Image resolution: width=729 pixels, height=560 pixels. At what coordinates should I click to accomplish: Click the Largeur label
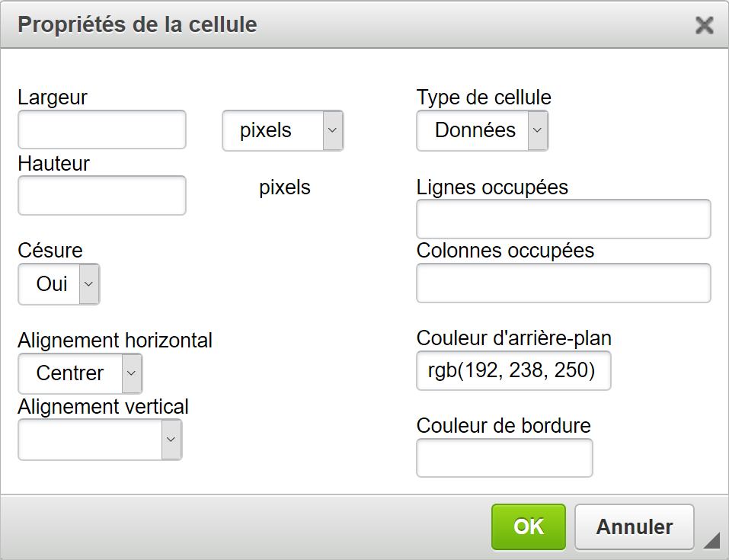[53, 98]
